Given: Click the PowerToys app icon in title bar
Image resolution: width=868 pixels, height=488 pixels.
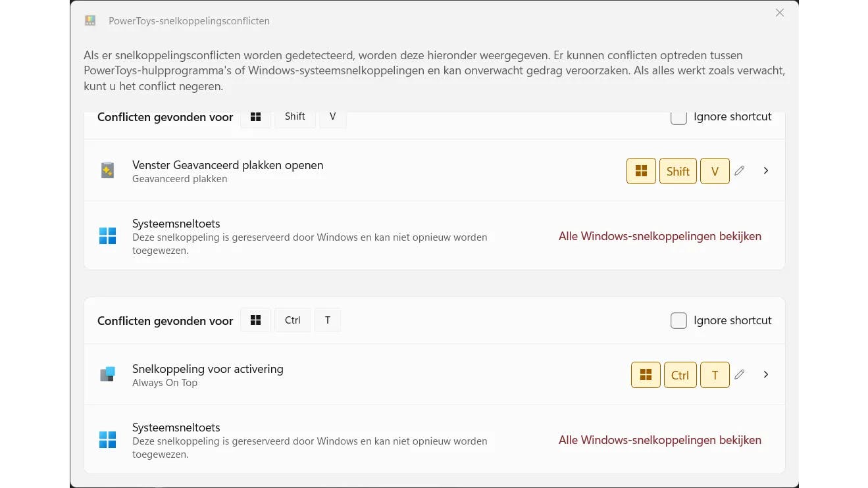Looking at the screenshot, I should pos(90,20).
